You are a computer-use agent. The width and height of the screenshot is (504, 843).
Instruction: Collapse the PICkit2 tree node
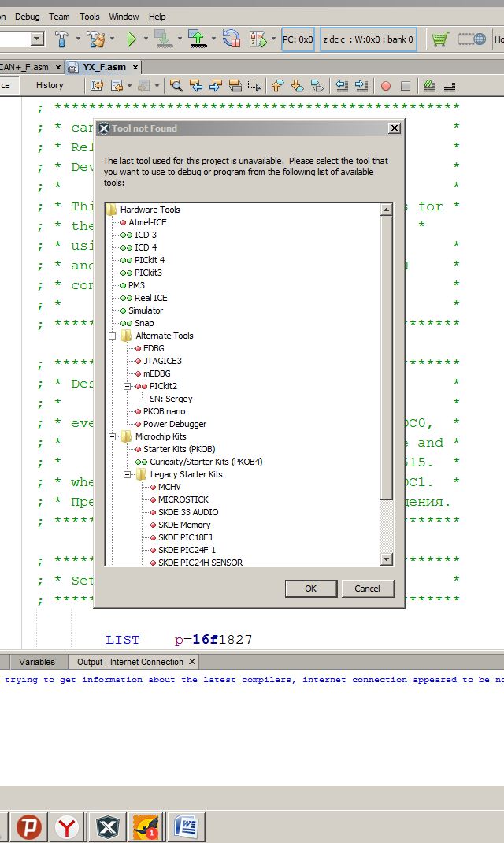[x=128, y=386]
